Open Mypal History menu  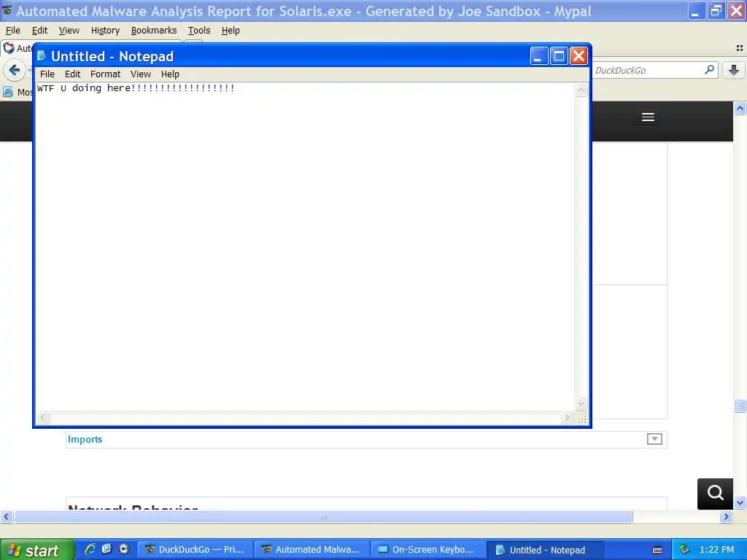(105, 31)
